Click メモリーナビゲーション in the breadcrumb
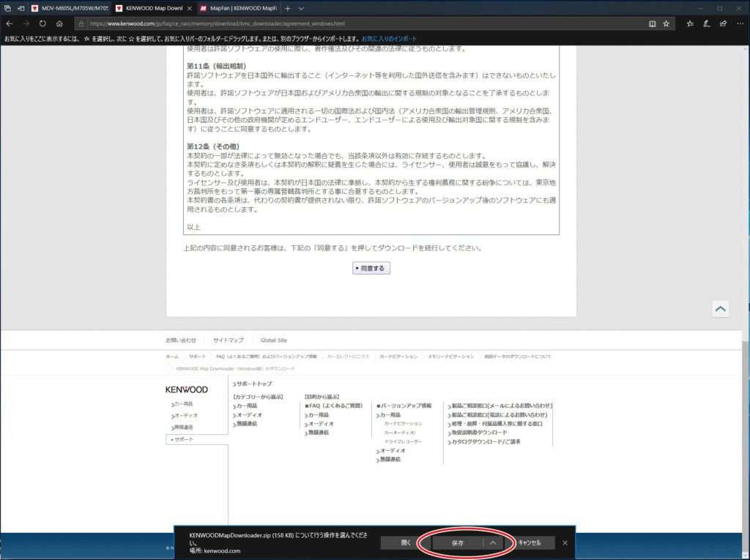The width and height of the screenshot is (750, 560). pos(450,356)
